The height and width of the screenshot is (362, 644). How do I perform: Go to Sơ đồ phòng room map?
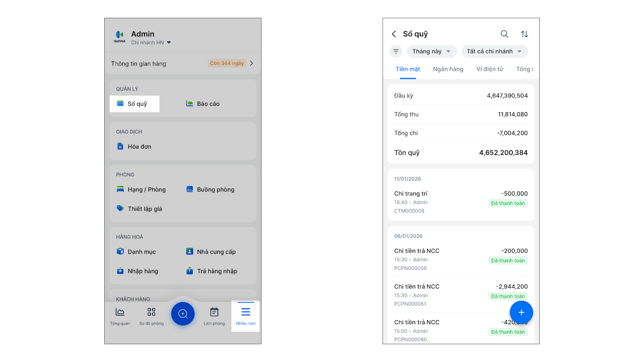tap(151, 317)
